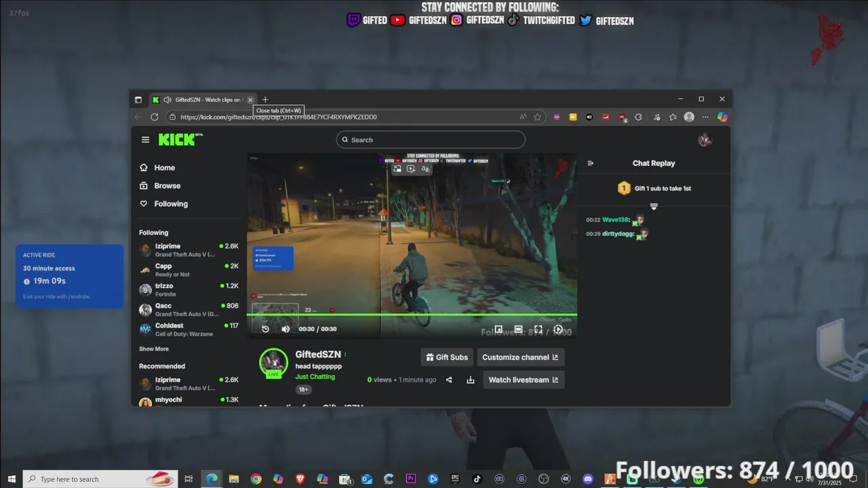
Task: Click Gift Subs button
Action: click(x=446, y=357)
